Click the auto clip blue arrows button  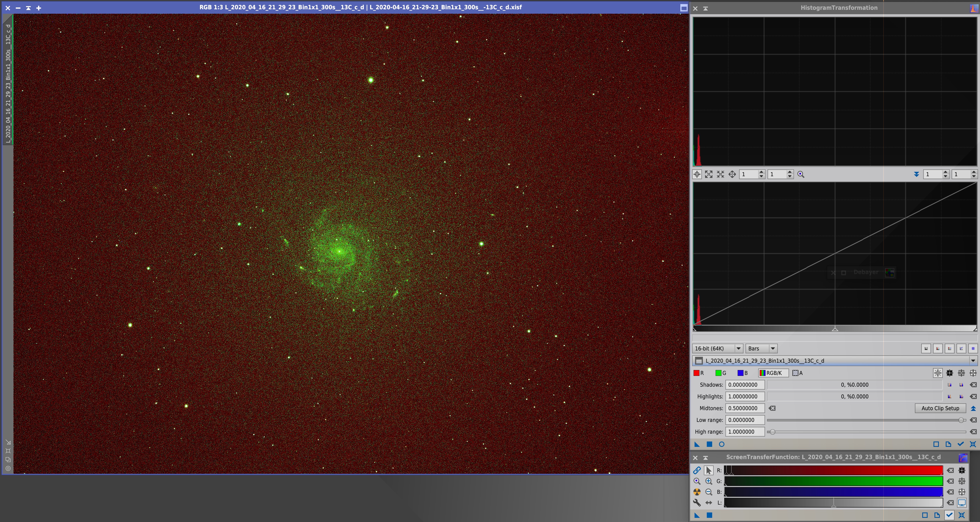click(x=973, y=408)
